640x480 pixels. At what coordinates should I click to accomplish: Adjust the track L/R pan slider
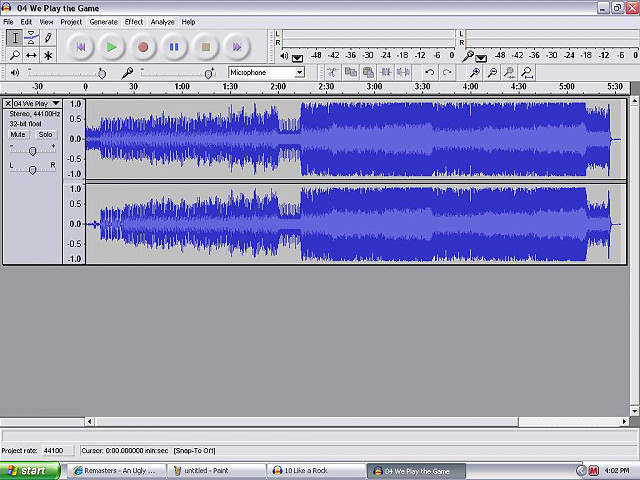32,169
